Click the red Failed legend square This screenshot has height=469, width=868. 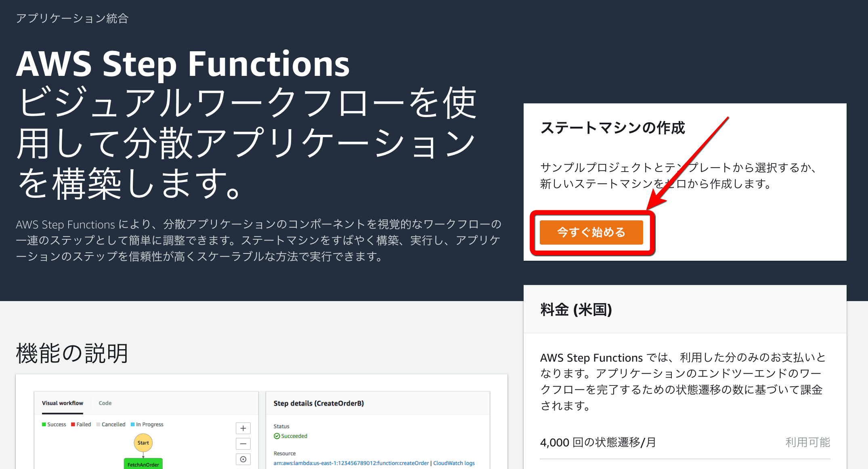point(72,424)
